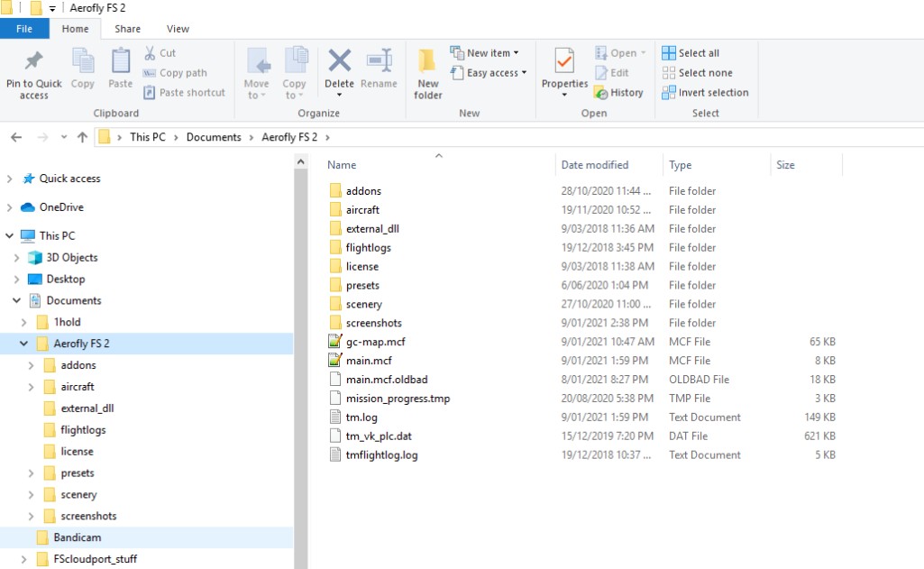
Task: Click the red Delete X icon
Action: tap(340, 60)
